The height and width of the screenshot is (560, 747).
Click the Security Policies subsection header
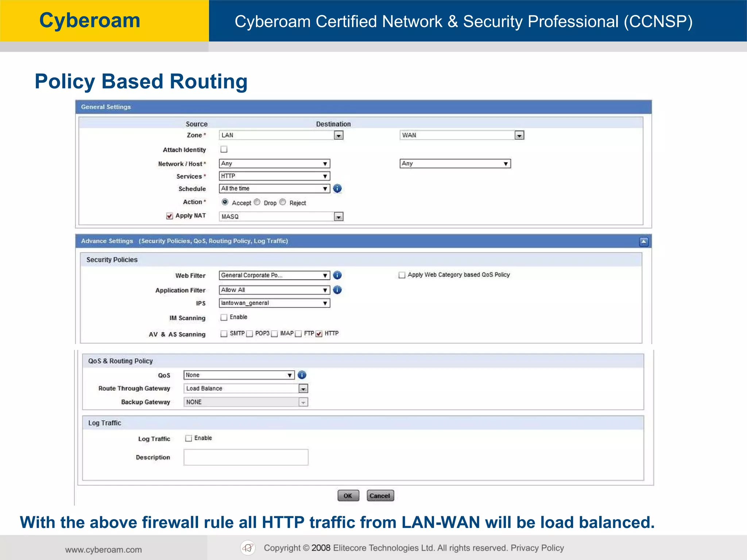tap(361, 260)
